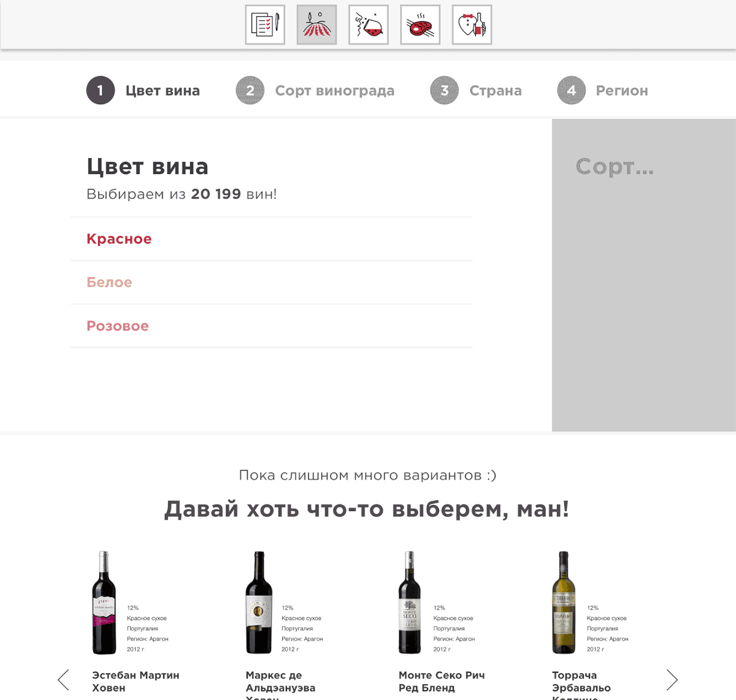Choose the grilled steak icon
This screenshot has width=736, height=700.
420,25
